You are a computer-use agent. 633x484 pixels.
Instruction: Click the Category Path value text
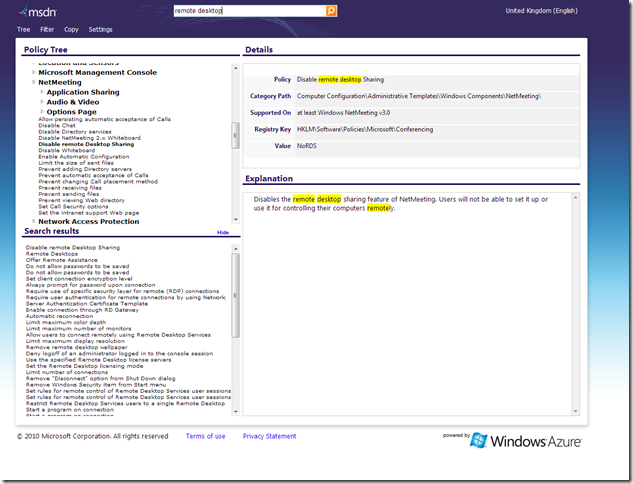point(419,96)
